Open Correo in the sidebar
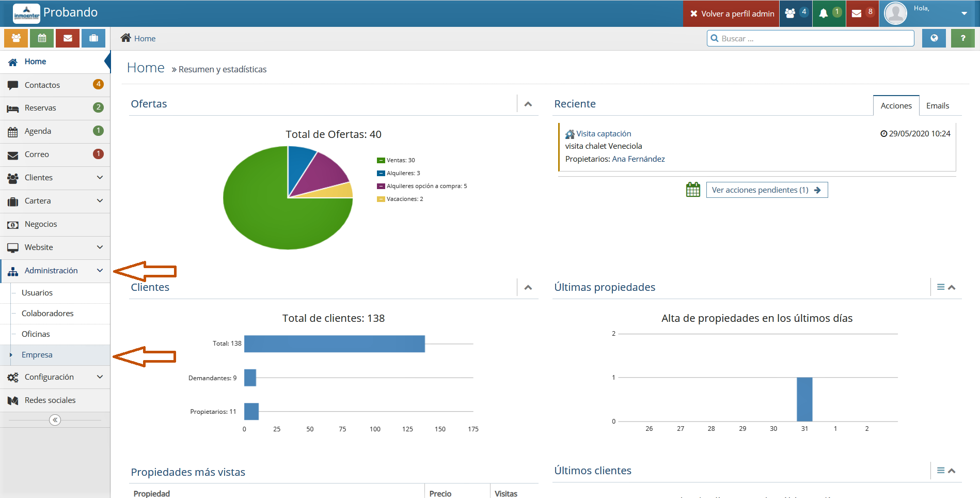Screen dimensions: 980x498 tap(55, 155)
